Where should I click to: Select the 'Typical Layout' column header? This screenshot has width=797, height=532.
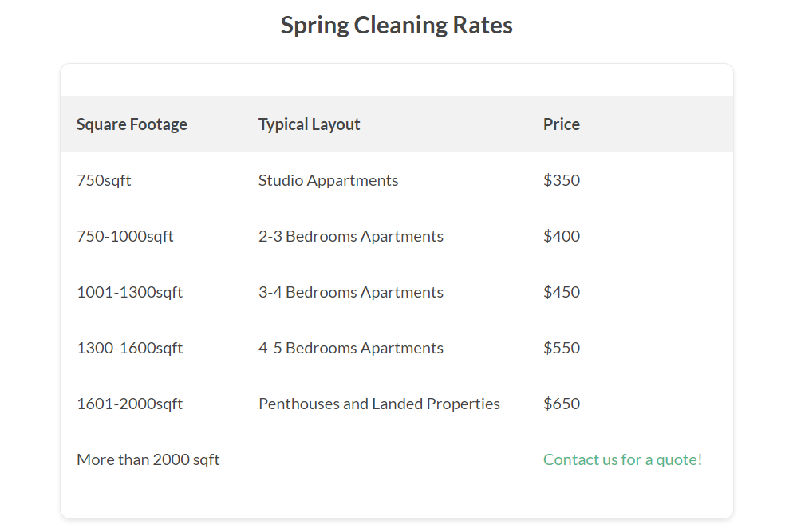tap(310, 124)
